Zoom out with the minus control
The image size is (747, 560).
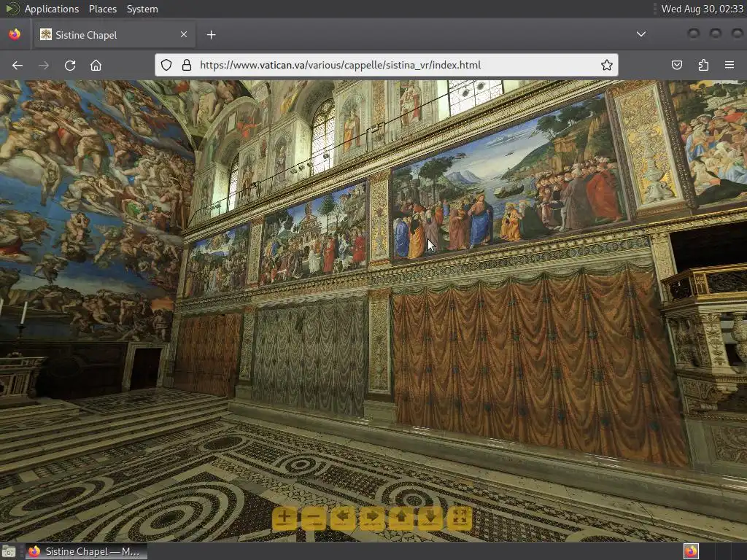pyautogui.click(x=314, y=518)
